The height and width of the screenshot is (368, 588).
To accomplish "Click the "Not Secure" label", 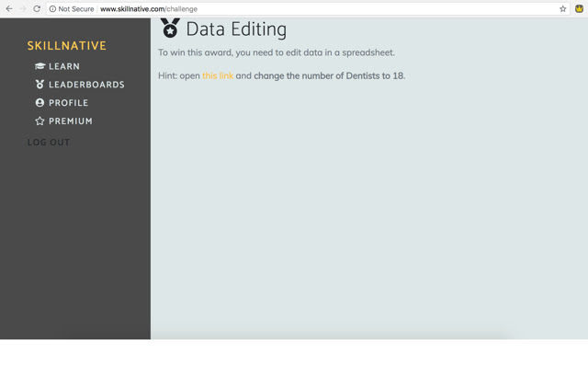I will (76, 8).
